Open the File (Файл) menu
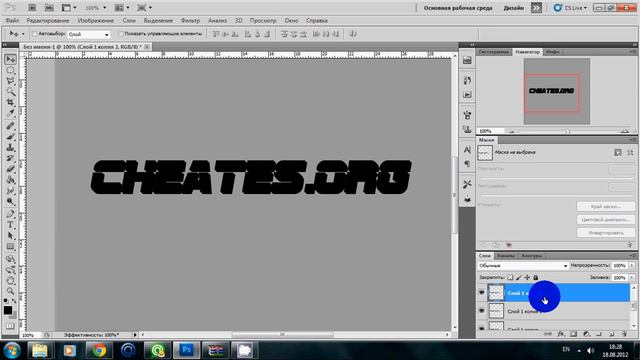Screen dimensions: 640x360 [12, 20]
